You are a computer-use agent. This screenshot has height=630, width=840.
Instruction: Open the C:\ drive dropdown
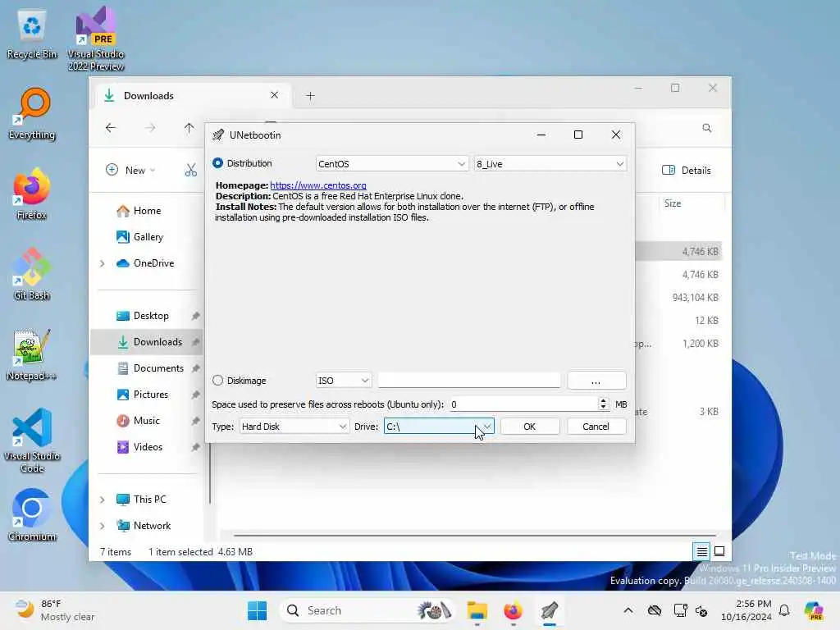[439, 427]
